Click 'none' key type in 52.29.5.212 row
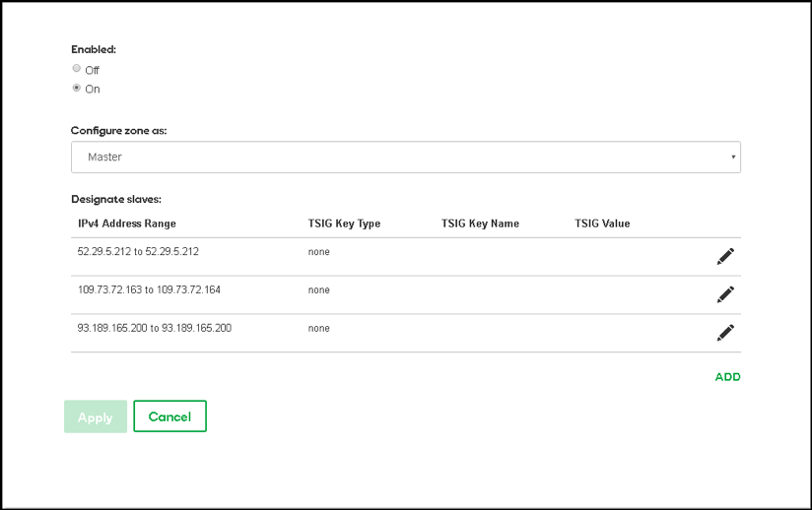Viewport: 812px width, 510px height. (x=318, y=252)
